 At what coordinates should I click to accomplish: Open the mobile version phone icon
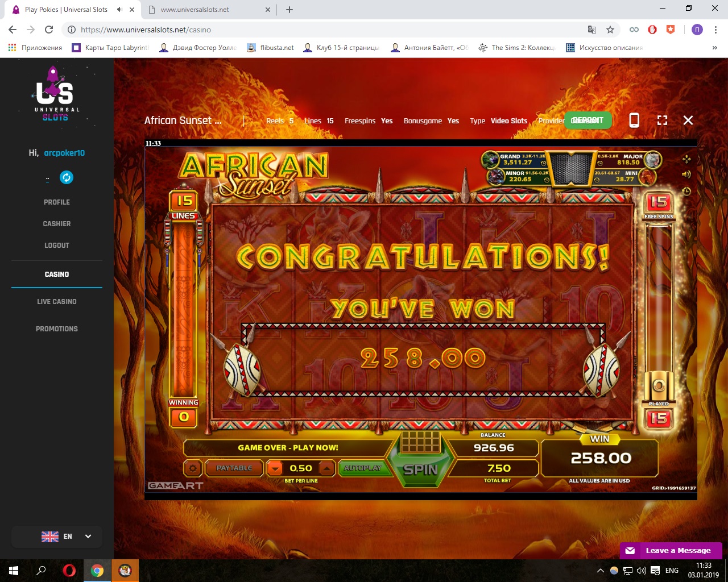coord(634,120)
